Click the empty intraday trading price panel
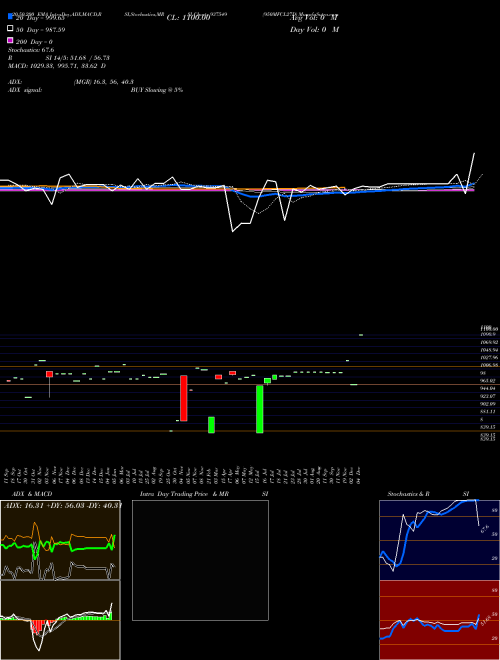 click(x=200, y=560)
